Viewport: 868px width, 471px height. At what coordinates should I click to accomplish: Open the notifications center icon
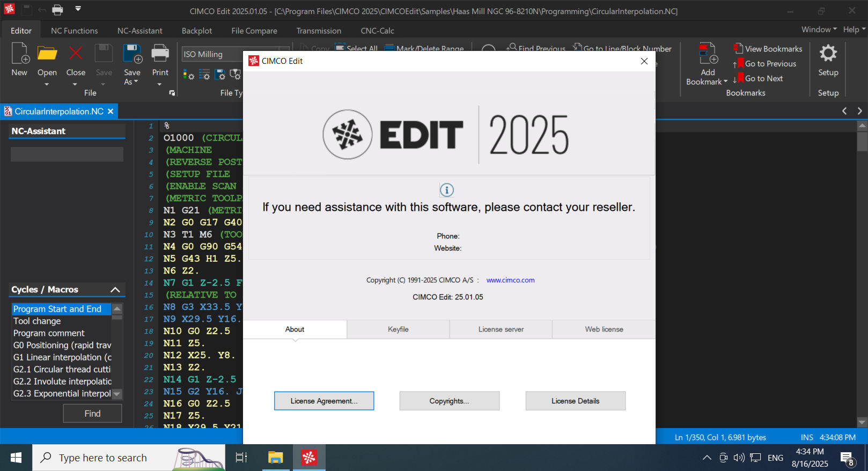pyautogui.click(x=848, y=458)
